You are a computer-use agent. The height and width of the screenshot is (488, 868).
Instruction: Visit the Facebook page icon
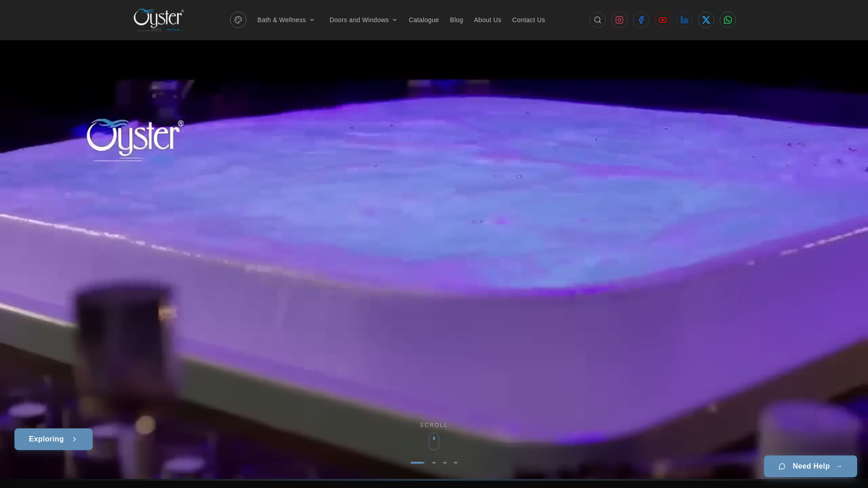(641, 20)
